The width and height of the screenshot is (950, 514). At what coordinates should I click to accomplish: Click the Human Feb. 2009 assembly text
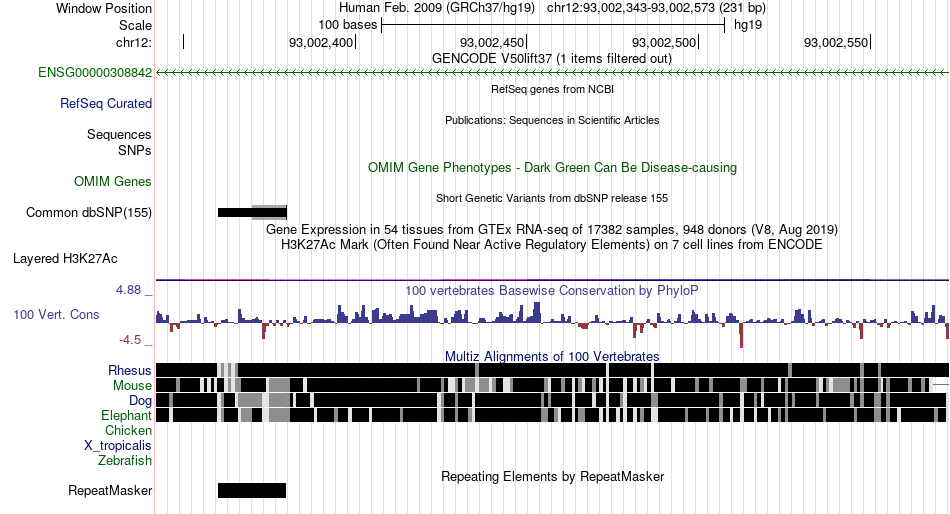click(x=437, y=8)
